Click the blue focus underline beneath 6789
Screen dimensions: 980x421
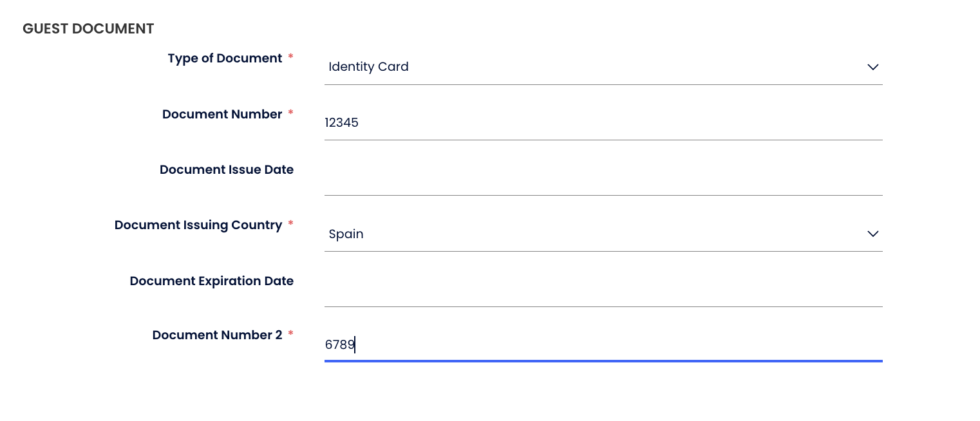[x=603, y=361]
